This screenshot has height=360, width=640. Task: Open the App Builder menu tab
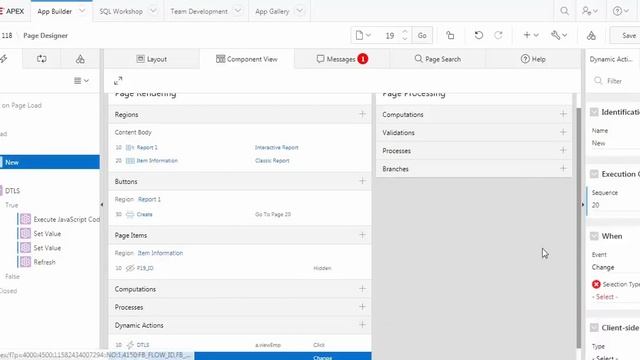tap(54, 11)
